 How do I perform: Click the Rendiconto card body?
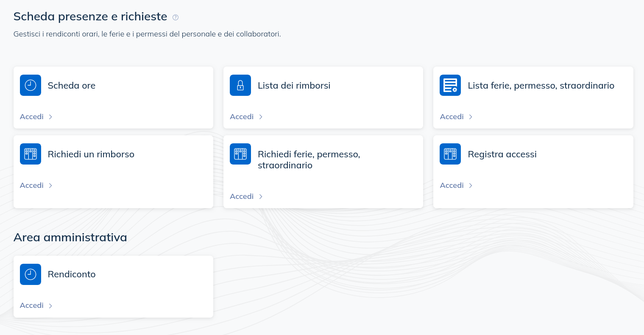click(x=113, y=287)
